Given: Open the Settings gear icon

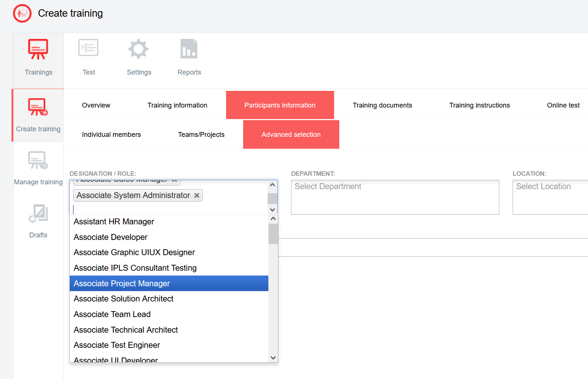Looking at the screenshot, I should (x=138, y=49).
